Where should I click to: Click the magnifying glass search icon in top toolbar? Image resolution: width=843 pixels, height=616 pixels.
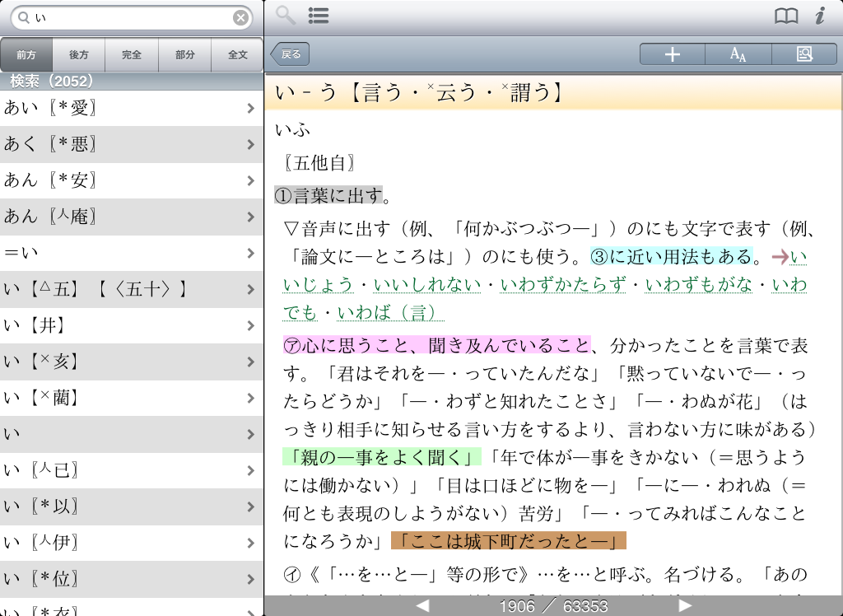tap(286, 16)
